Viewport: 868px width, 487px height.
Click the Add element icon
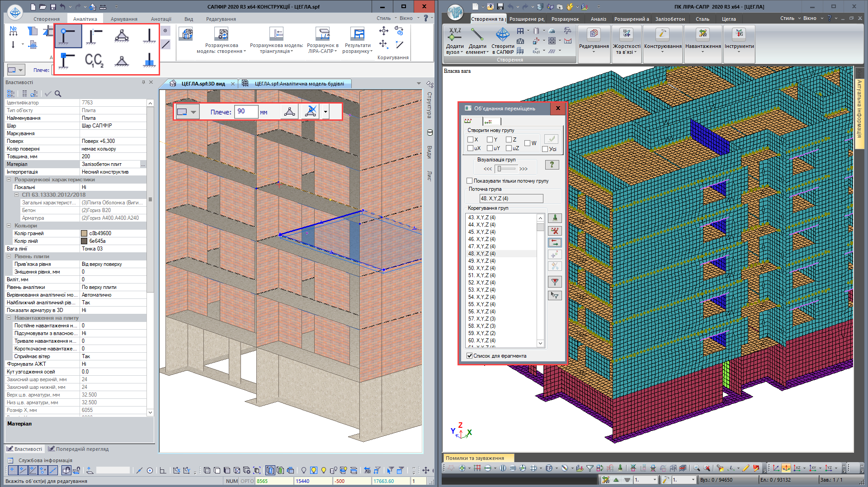[477, 34]
